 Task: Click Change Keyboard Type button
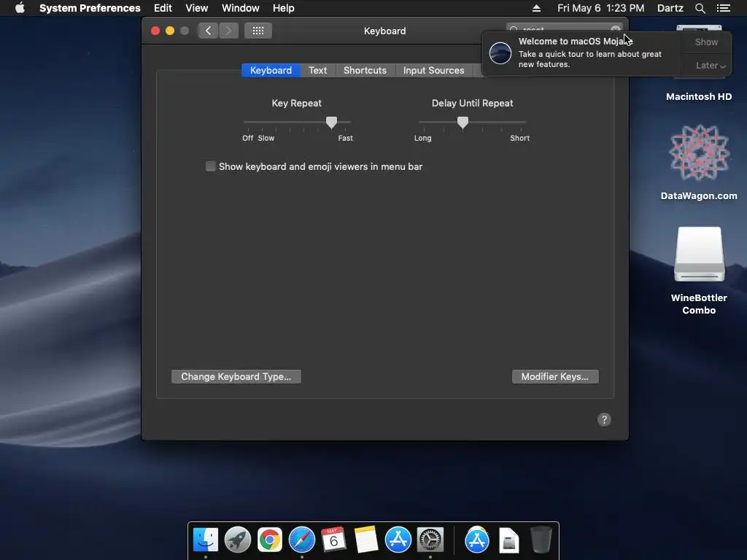tap(236, 376)
